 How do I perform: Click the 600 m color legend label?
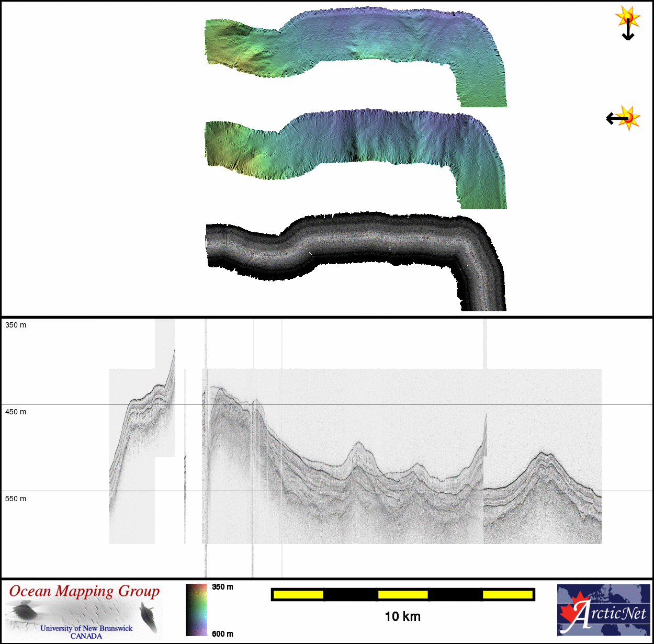222,634
